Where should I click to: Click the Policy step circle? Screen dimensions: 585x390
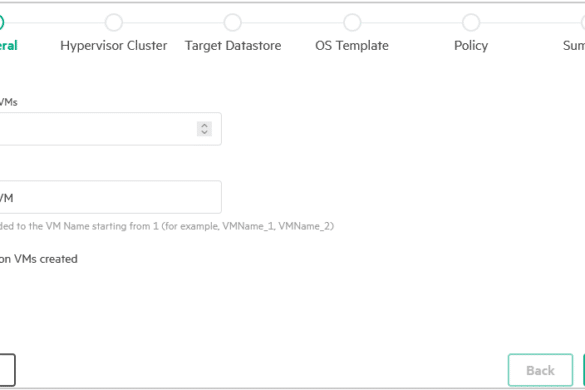point(471,22)
